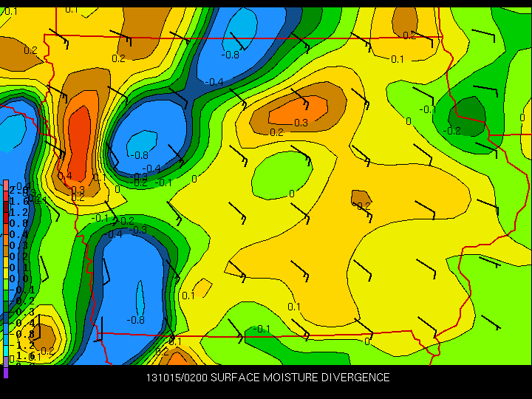The height and width of the screenshot is (399, 532).
Task: Click the 0 label inside central green oval
Action: point(291,194)
